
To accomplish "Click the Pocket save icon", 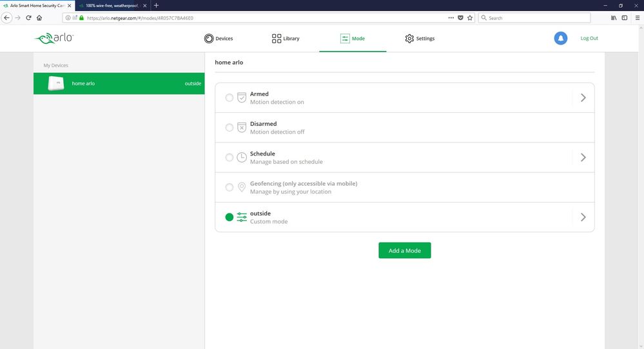I will click(460, 17).
